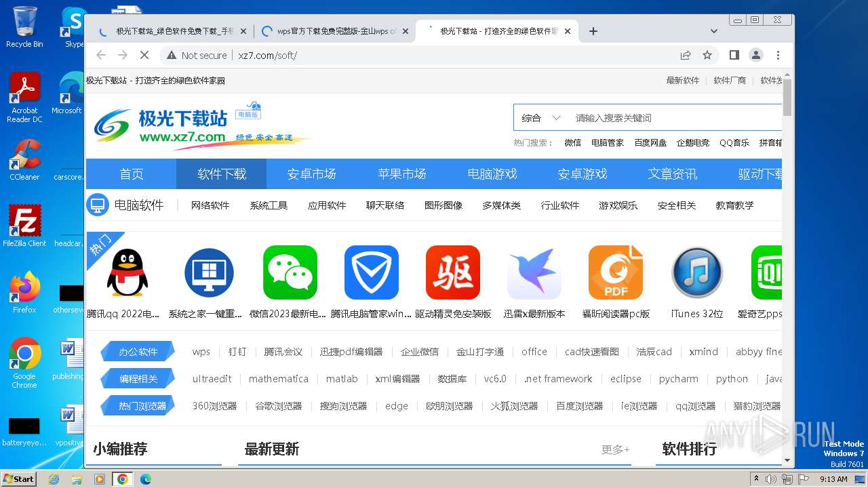Open 系统工具 category link

click(x=269, y=205)
